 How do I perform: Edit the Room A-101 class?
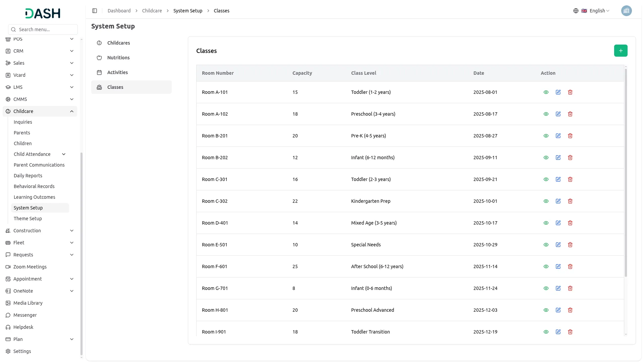[558, 92]
